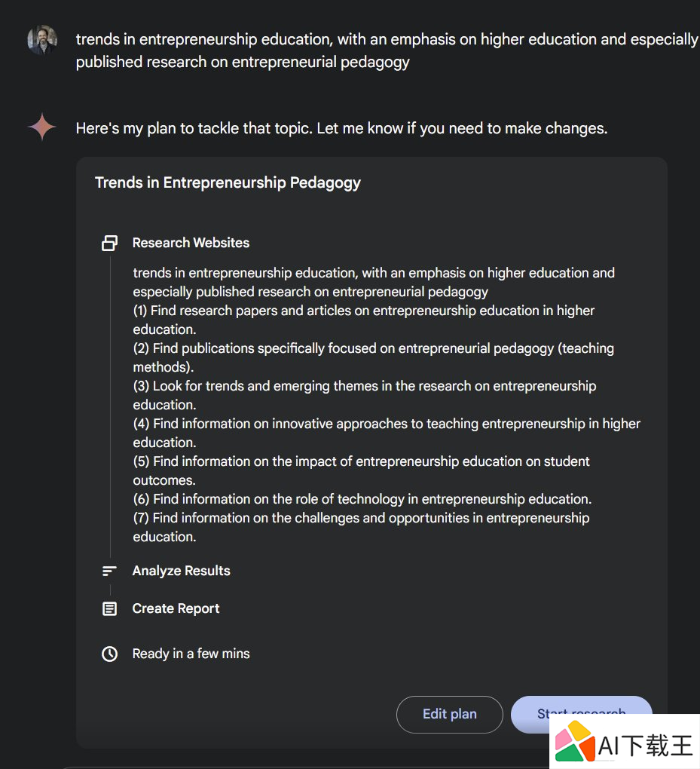700x769 pixels.
Task: Click the AI下载王 watermark logo
Action: [625, 743]
